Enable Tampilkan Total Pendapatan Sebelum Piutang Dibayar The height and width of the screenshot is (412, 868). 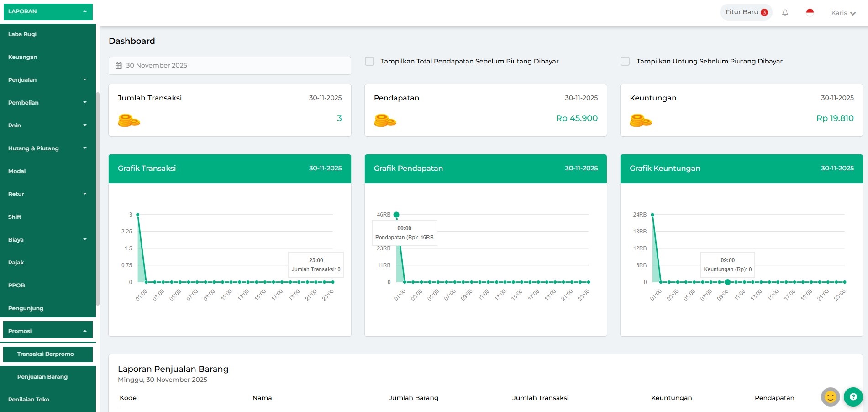click(369, 61)
